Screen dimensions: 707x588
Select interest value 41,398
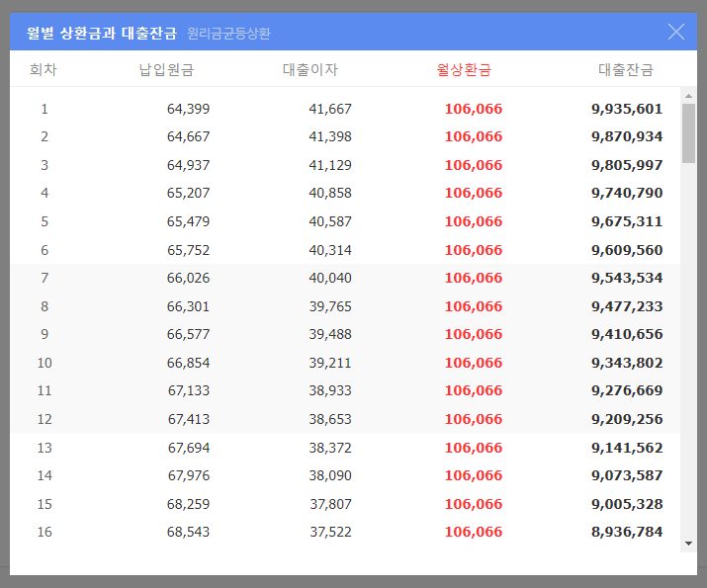coord(330,136)
